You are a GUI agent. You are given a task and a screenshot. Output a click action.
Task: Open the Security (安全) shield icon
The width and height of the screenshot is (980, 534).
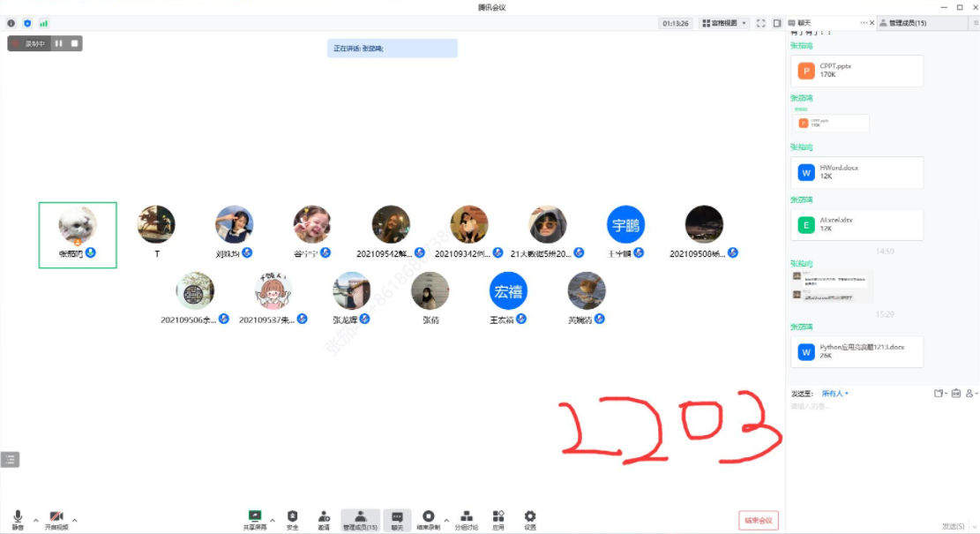(292, 520)
